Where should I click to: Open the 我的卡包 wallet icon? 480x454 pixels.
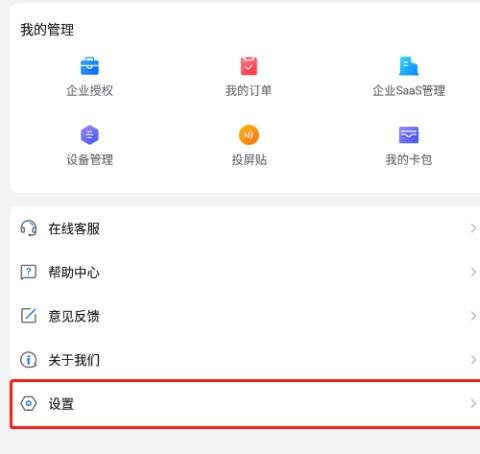[409, 135]
